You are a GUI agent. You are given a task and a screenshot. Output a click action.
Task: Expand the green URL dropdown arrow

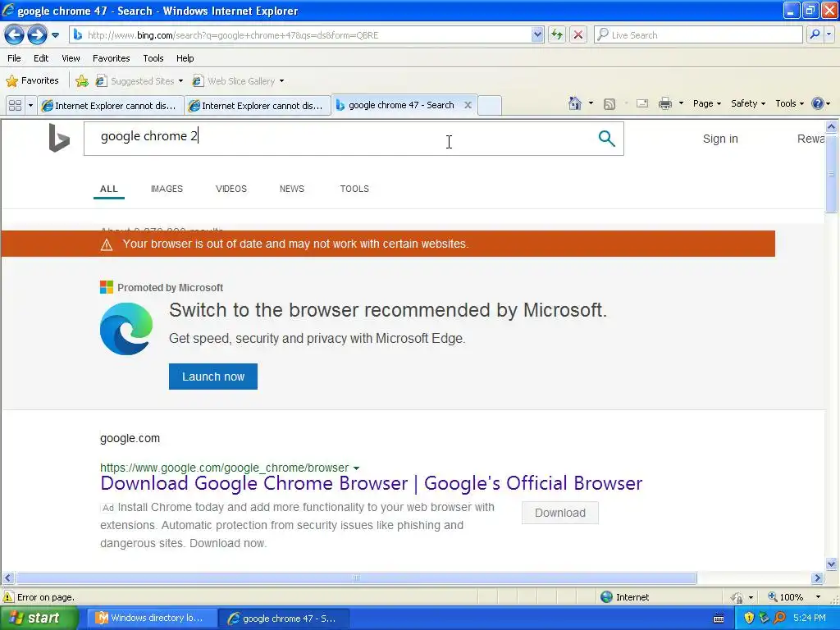356,468
